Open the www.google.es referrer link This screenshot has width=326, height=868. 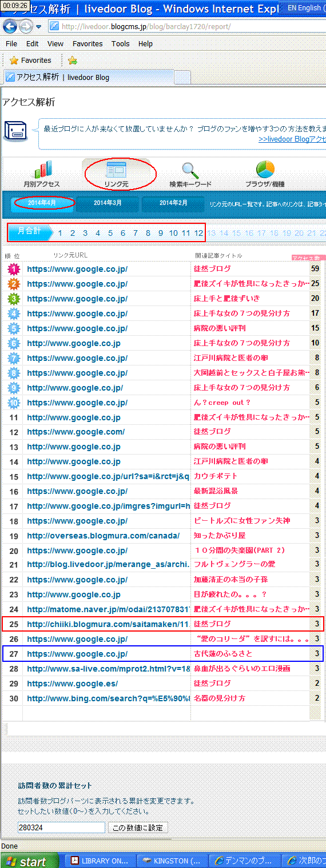coord(73,684)
